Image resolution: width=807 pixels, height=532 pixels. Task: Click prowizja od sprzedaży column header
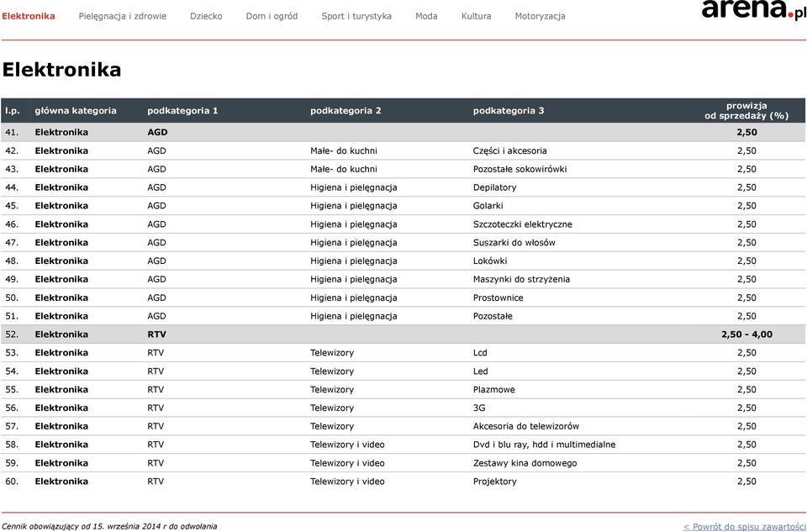746,111
